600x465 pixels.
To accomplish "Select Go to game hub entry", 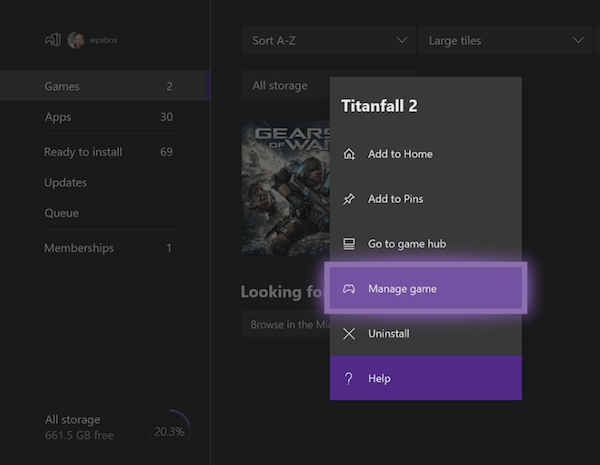I will tap(426, 244).
